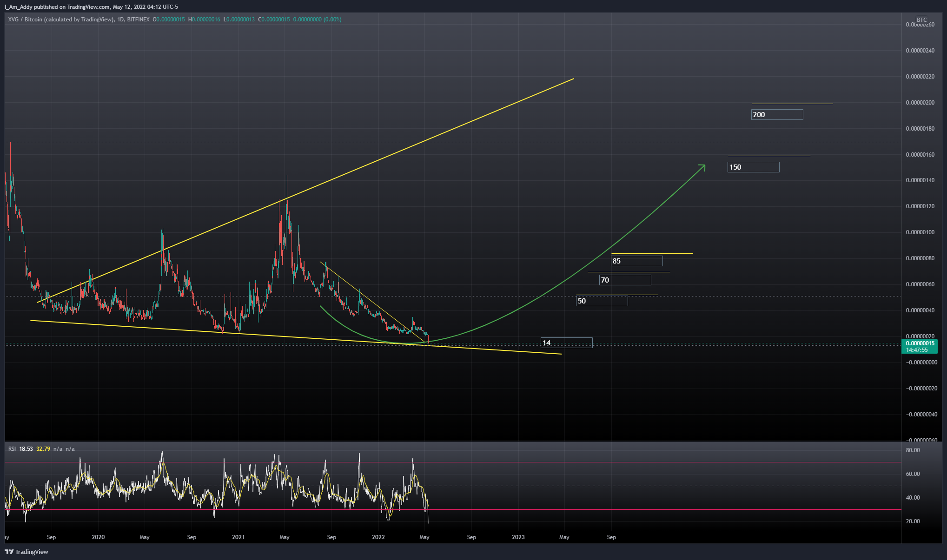Click the 40.00 level on RSI axis

tap(913, 498)
